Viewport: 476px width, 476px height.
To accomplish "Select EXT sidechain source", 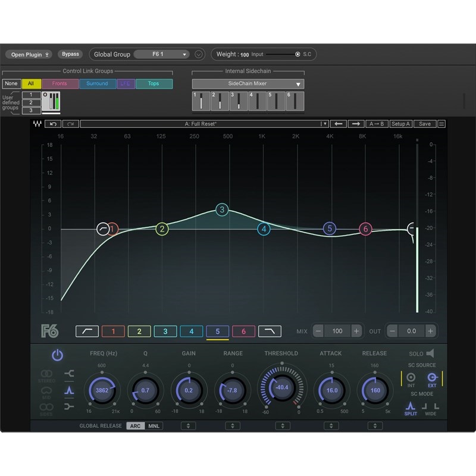I will click(432, 380).
